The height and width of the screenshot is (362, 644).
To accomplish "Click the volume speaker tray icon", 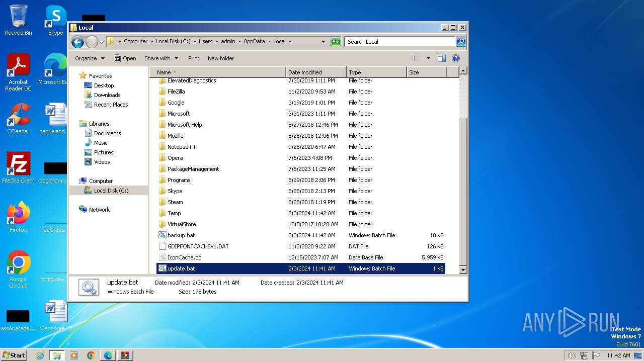I will pos(572,355).
